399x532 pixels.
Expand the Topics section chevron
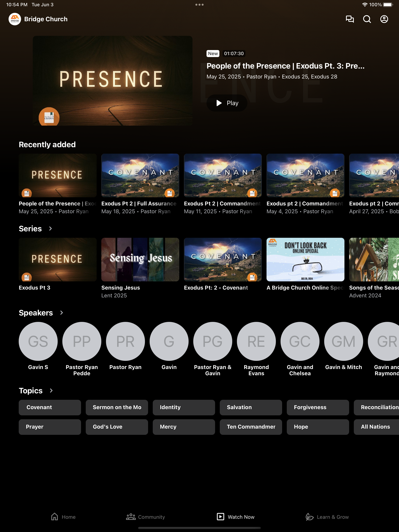click(51, 391)
